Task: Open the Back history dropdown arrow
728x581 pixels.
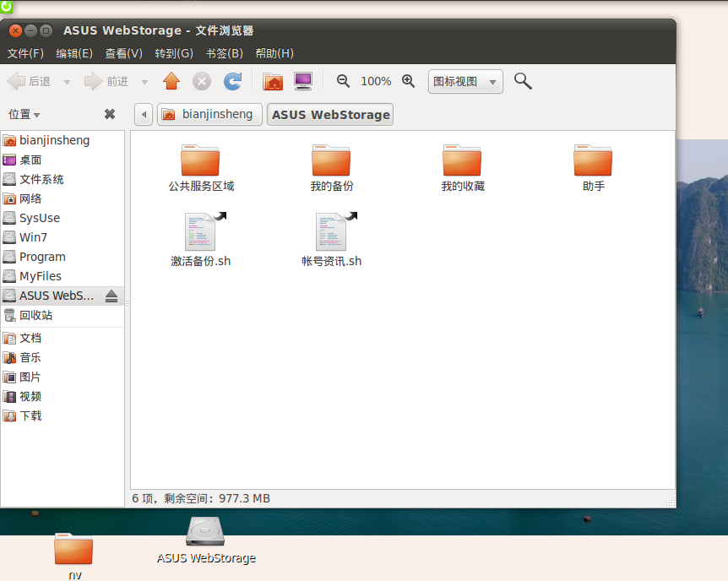Action: [x=67, y=82]
